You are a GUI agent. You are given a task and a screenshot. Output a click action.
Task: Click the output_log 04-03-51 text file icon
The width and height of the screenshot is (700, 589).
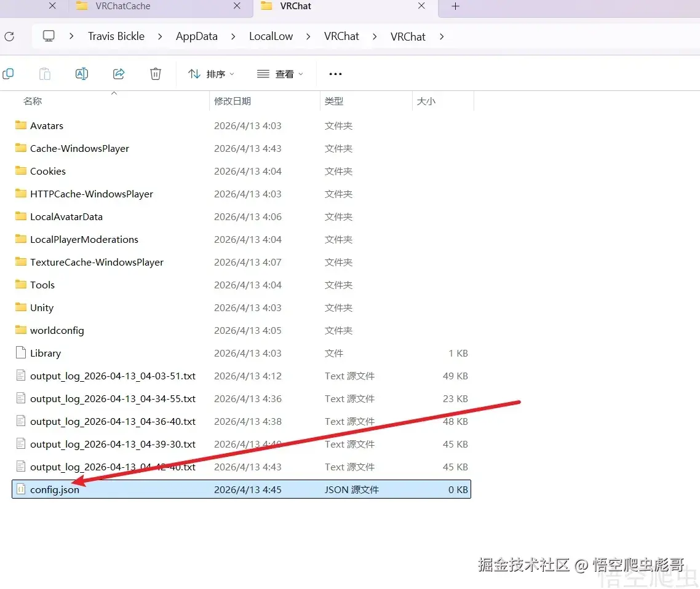[x=20, y=375]
